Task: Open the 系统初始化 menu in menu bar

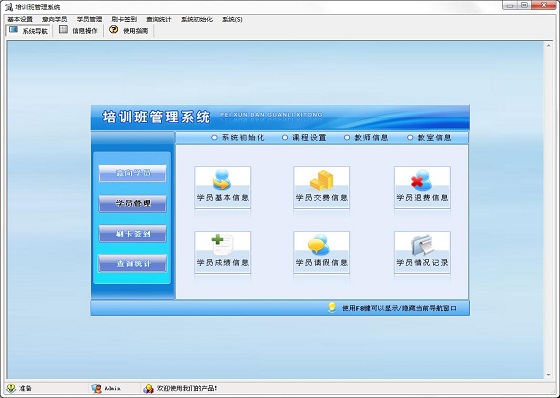Action: 197,19
